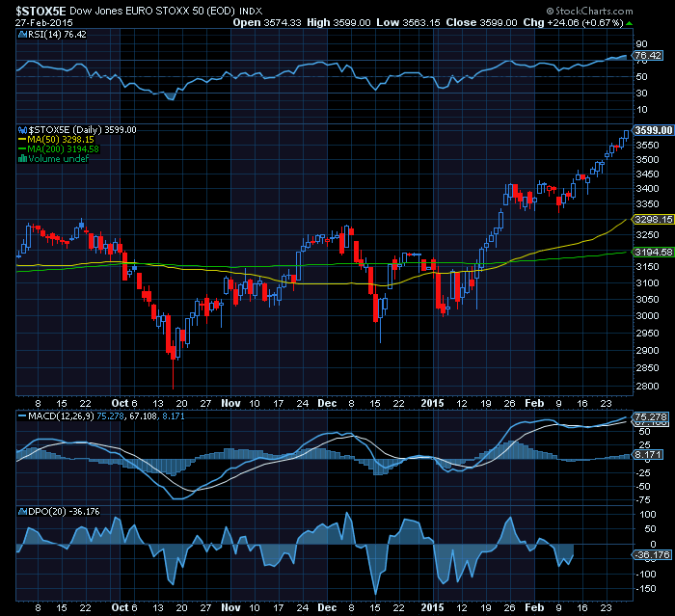The image size is (675, 616).
Task: Click the Close 3599.00 header value
Action: 481,22
